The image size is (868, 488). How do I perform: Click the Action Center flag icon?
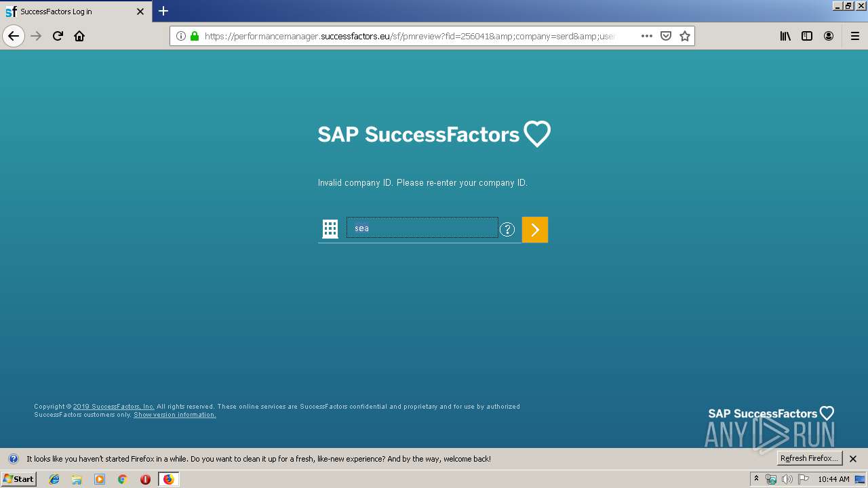coord(804,479)
